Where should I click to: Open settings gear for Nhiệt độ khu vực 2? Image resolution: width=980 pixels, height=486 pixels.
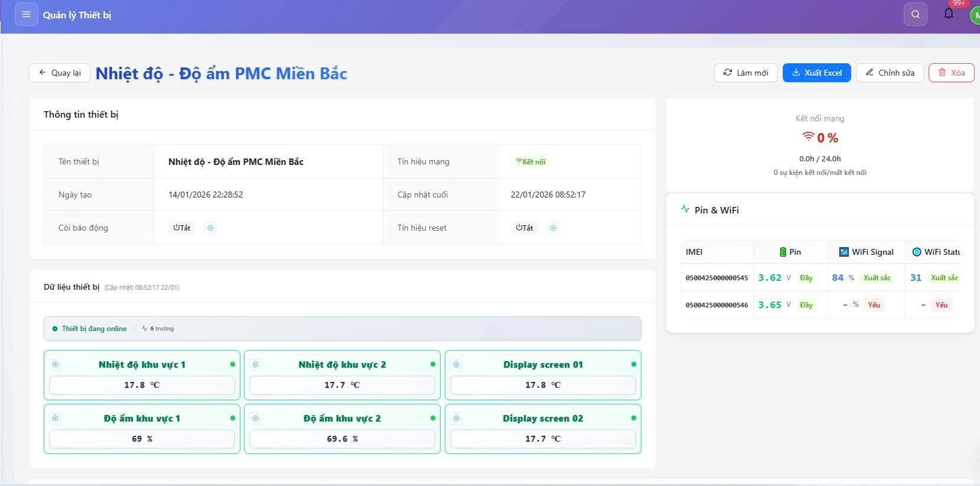tap(256, 365)
